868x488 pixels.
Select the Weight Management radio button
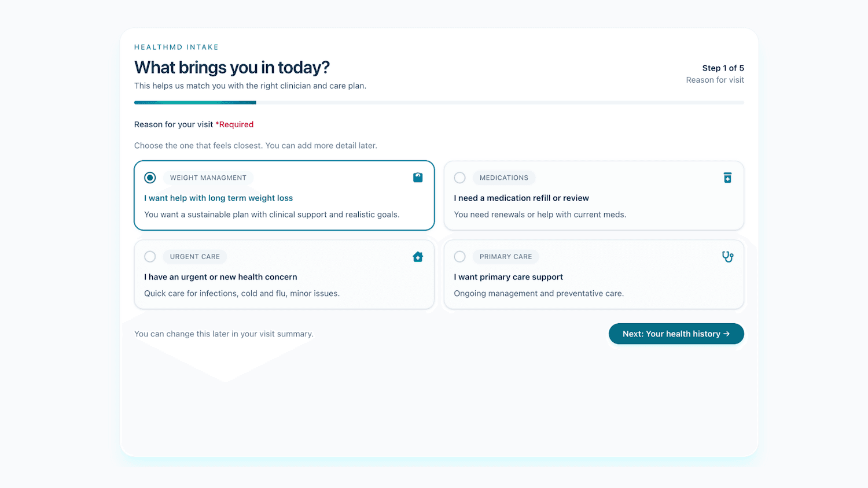pos(150,178)
